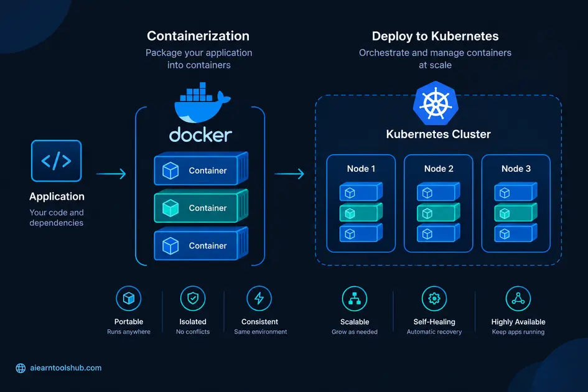
Task: Select the middle teal Container in Docker stack
Action: pyautogui.click(x=201, y=206)
